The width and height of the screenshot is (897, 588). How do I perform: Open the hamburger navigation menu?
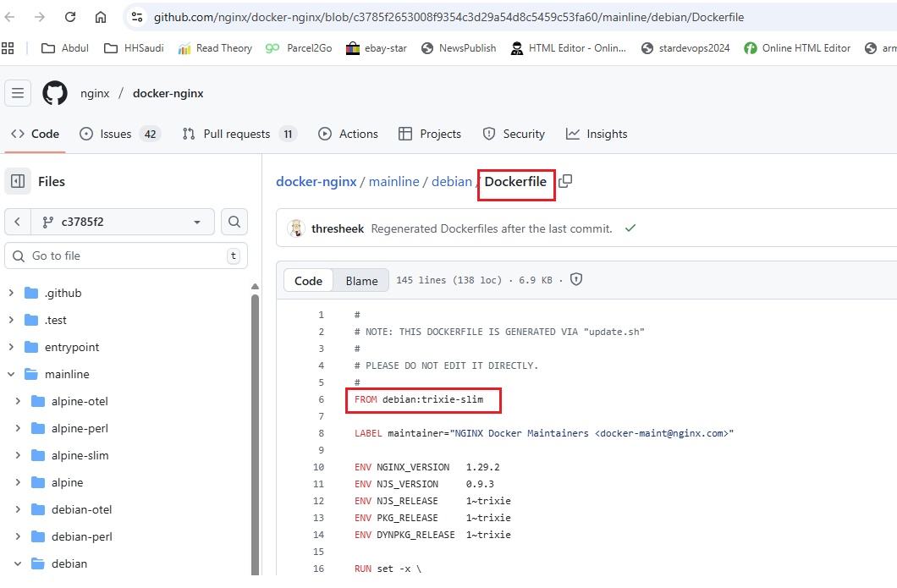(18, 93)
